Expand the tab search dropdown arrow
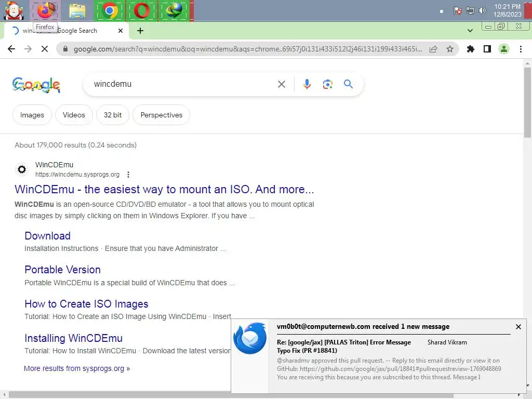 click(x=470, y=31)
